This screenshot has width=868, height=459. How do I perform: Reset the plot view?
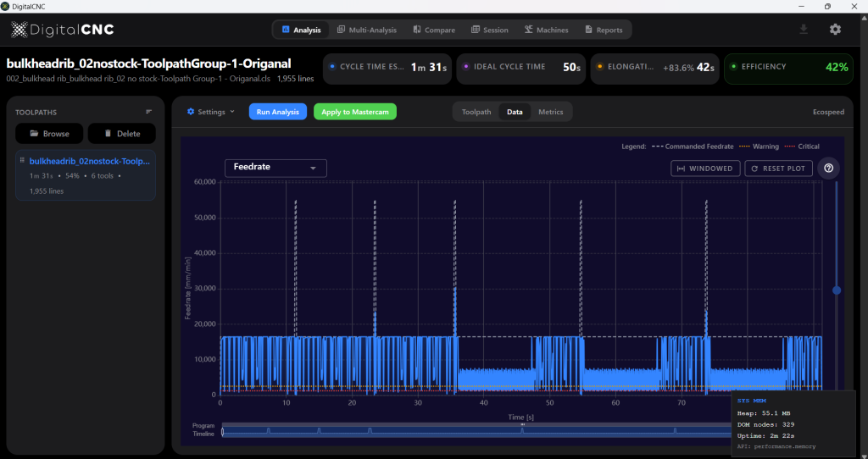(x=778, y=169)
